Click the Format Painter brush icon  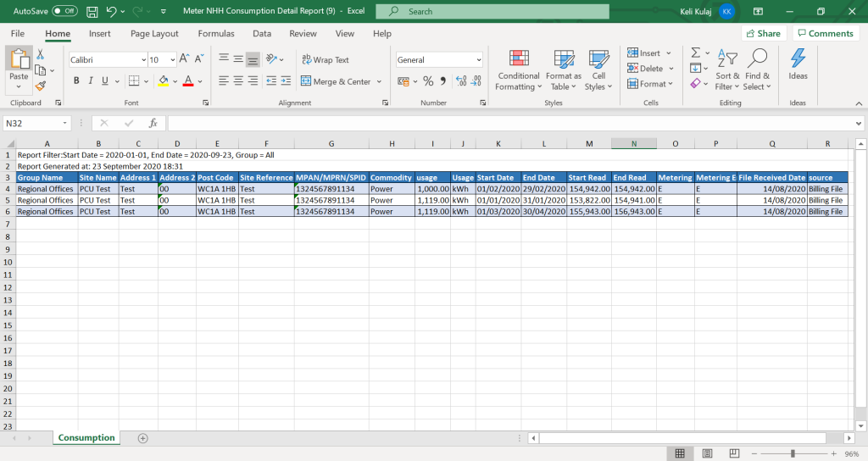[40, 86]
